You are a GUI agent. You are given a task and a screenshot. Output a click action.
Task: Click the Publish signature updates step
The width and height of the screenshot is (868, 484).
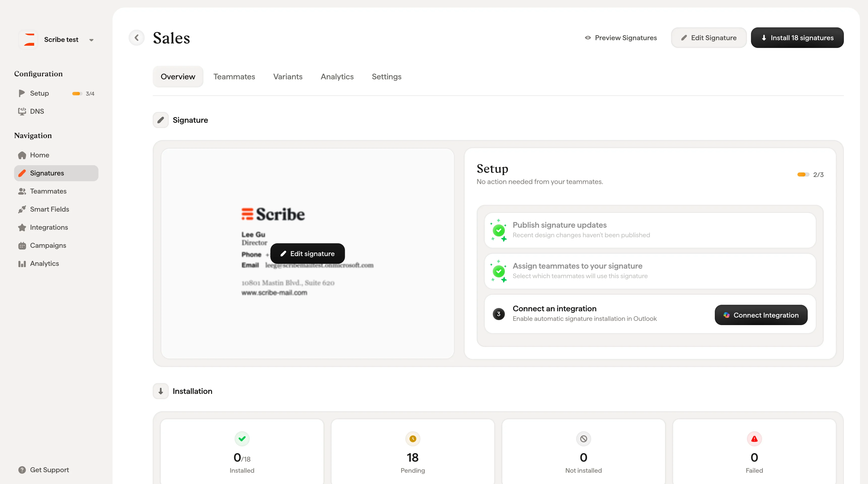pos(650,230)
